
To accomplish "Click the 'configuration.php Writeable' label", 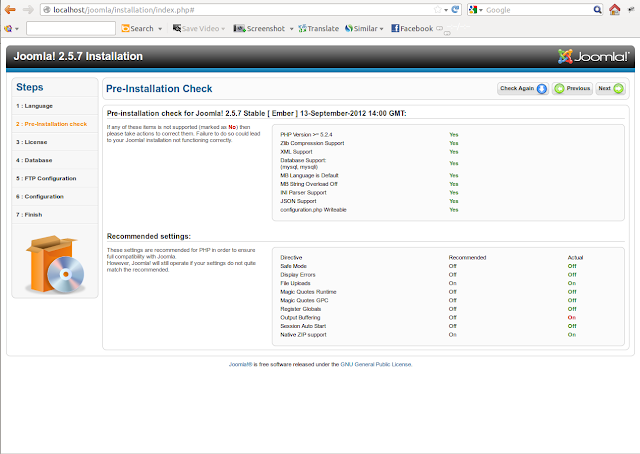I will coord(313,209).
